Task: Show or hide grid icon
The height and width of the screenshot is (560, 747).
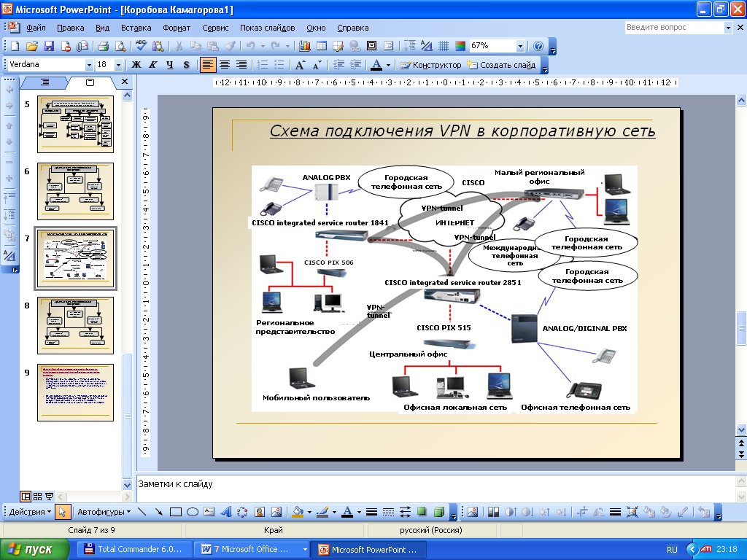Action: click(443, 46)
